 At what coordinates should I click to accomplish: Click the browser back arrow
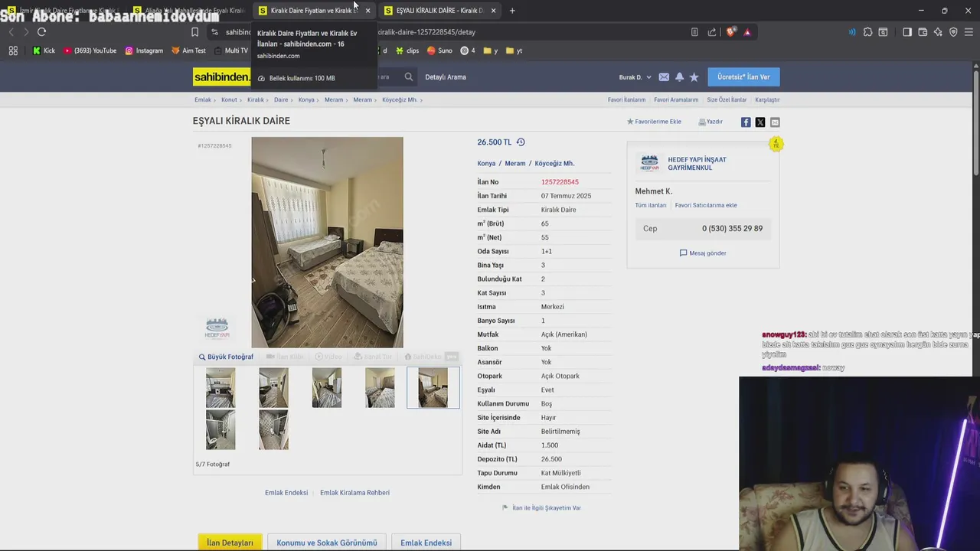click(11, 32)
